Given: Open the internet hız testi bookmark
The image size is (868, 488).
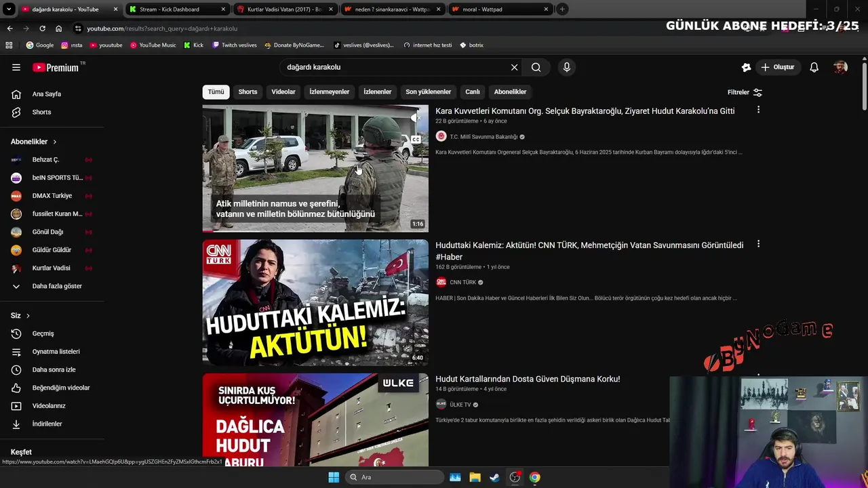Looking at the screenshot, I should click(427, 45).
